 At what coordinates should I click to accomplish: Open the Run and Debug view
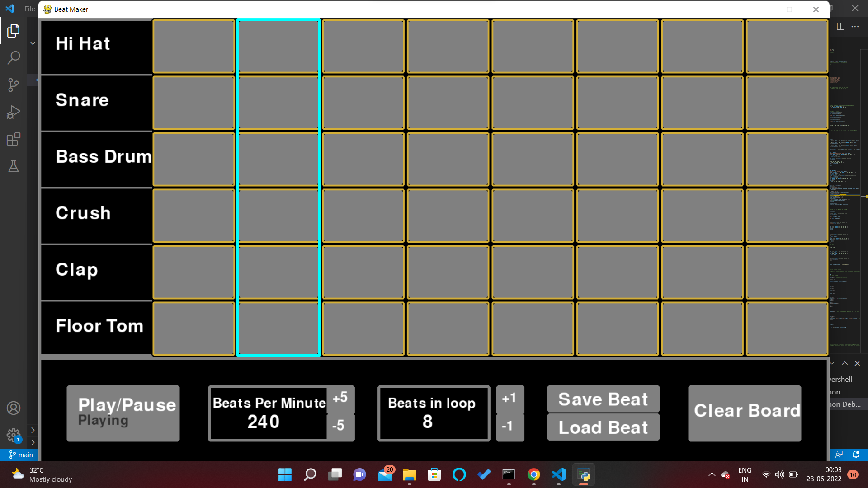pos(14,112)
